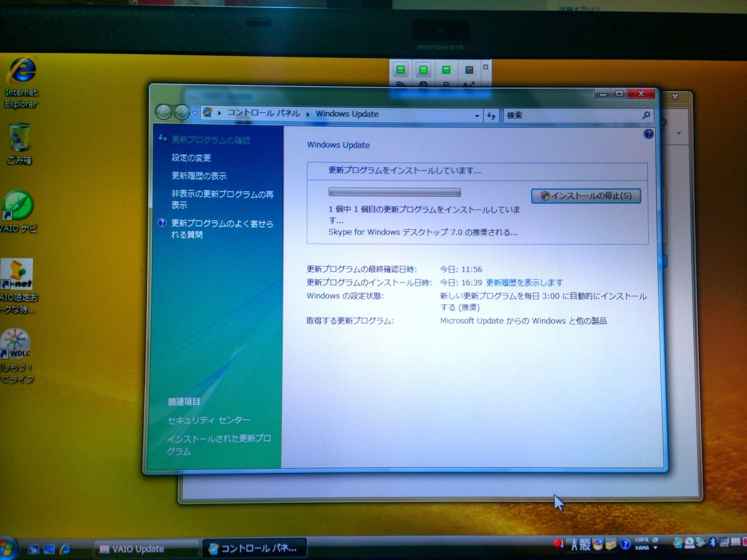
Task: Click the Back navigation arrow
Action: point(164,113)
